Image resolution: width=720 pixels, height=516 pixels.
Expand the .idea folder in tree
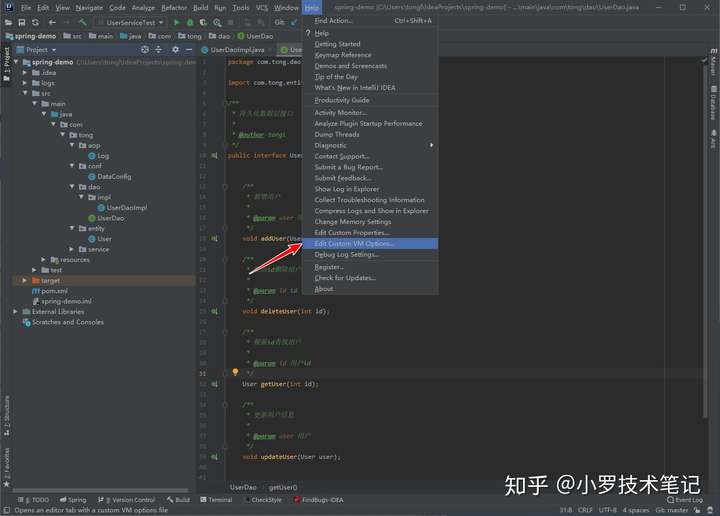(25, 73)
